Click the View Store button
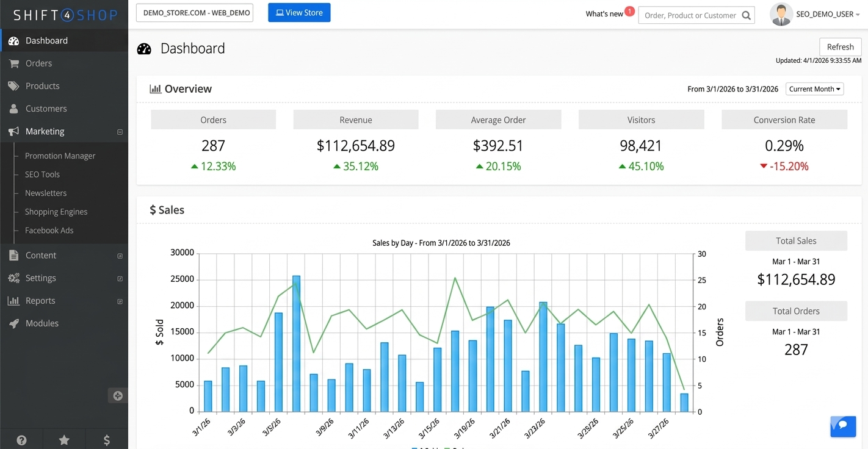This screenshot has height=449, width=868. (299, 12)
